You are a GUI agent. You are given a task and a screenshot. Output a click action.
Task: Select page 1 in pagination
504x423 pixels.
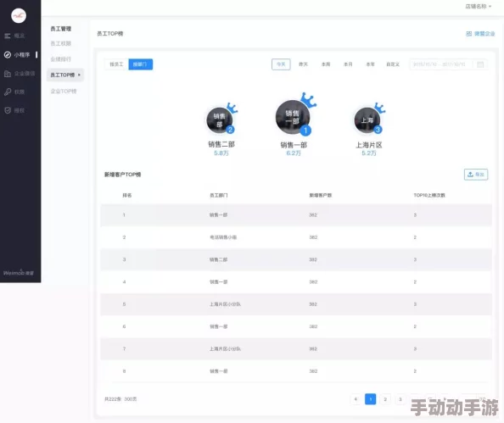pyautogui.click(x=371, y=399)
